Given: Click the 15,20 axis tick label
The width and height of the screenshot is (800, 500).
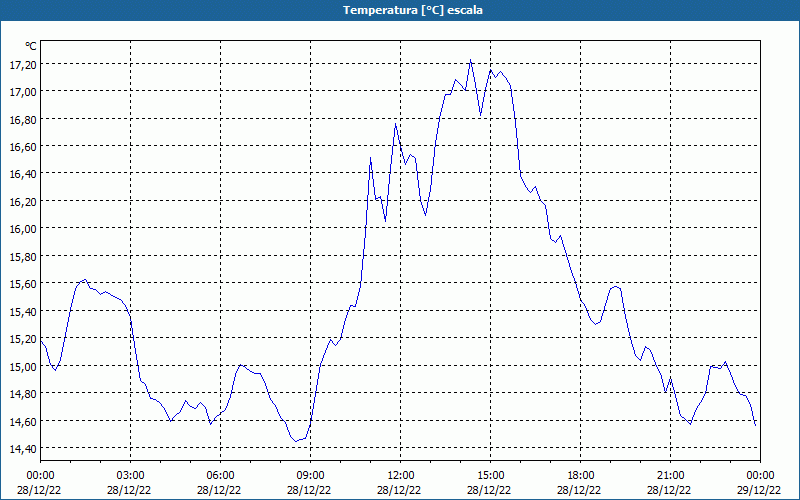Looking at the screenshot, I should point(23,339).
